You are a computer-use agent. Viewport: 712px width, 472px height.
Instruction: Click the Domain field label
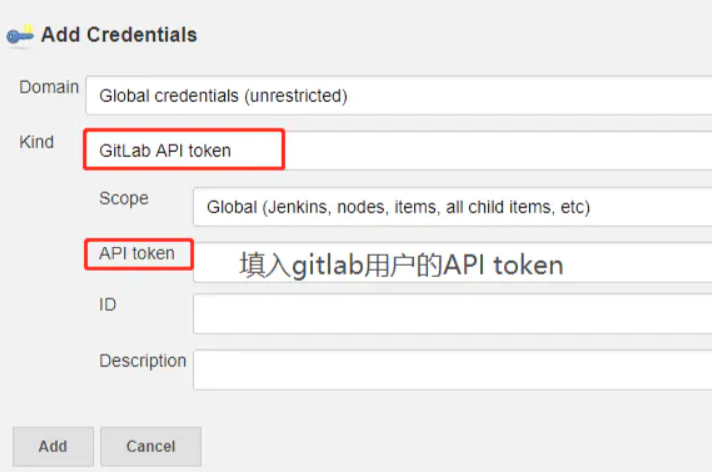pyautogui.click(x=49, y=87)
